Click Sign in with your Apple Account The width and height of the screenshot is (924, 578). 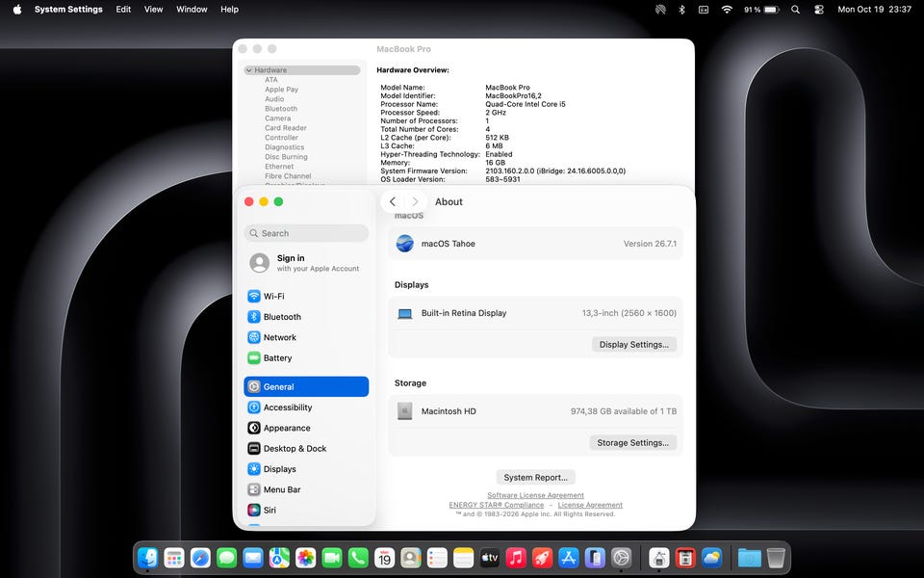(x=306, y=262)
